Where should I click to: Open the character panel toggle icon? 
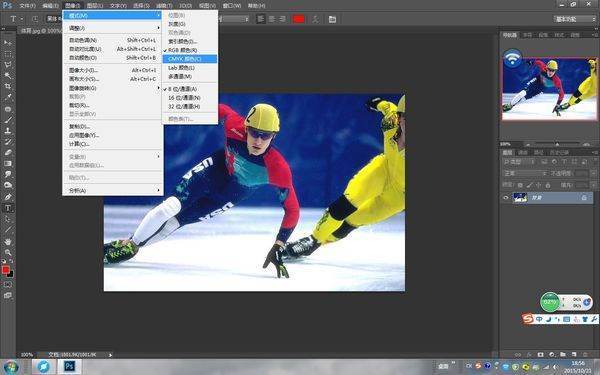(332, 19)
